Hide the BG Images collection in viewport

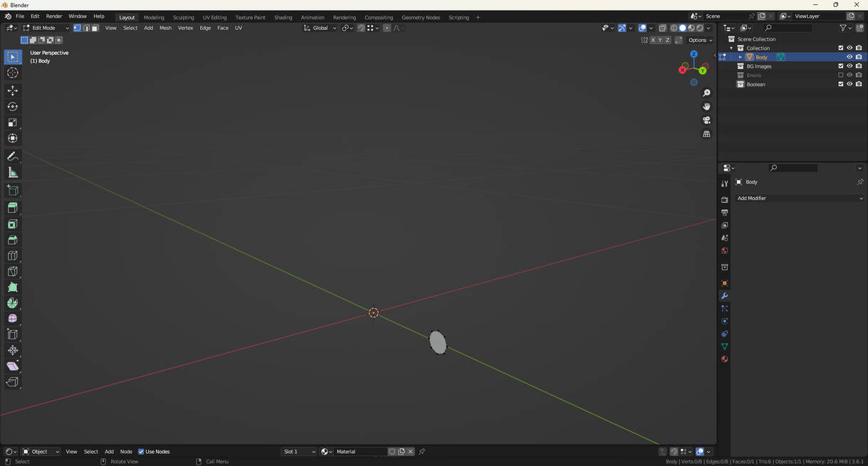tap(849, 65)
